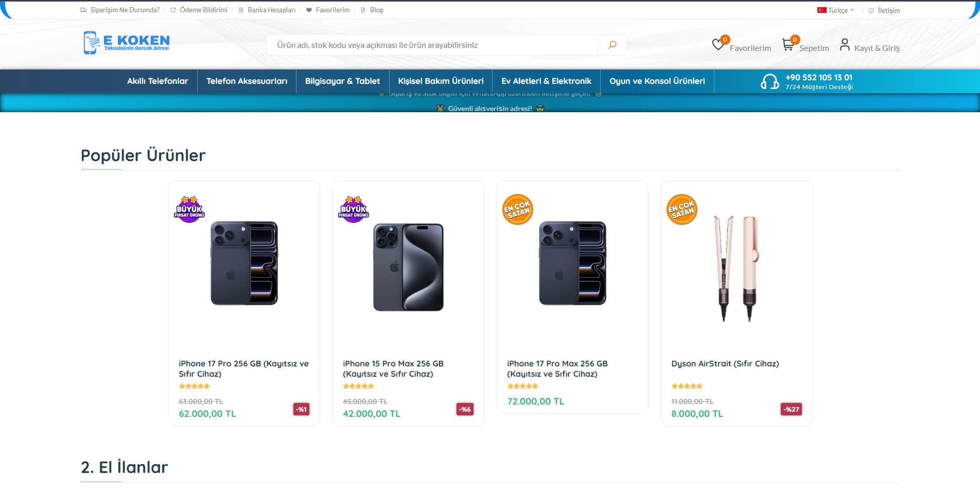Viewport: 980px width, 491px height.
Task: Click the customer support headset icon
Action: (x=770, y=81)
